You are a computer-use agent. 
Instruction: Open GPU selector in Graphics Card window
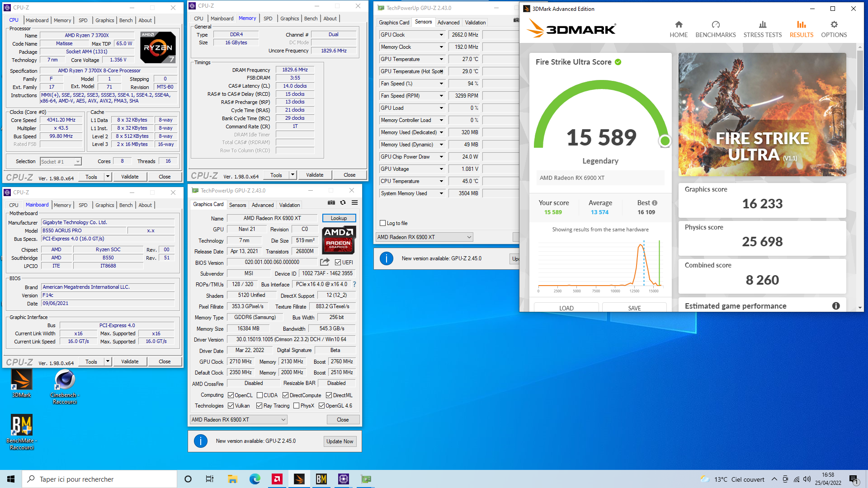(239, 420)
